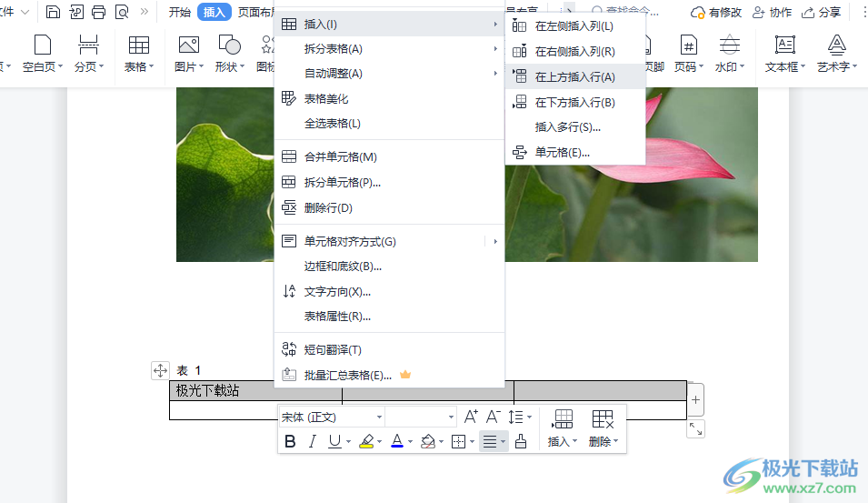The image size is (868, 503).
Task: Click the Save icon in the quick access toolbar
Action: [53, 12]
